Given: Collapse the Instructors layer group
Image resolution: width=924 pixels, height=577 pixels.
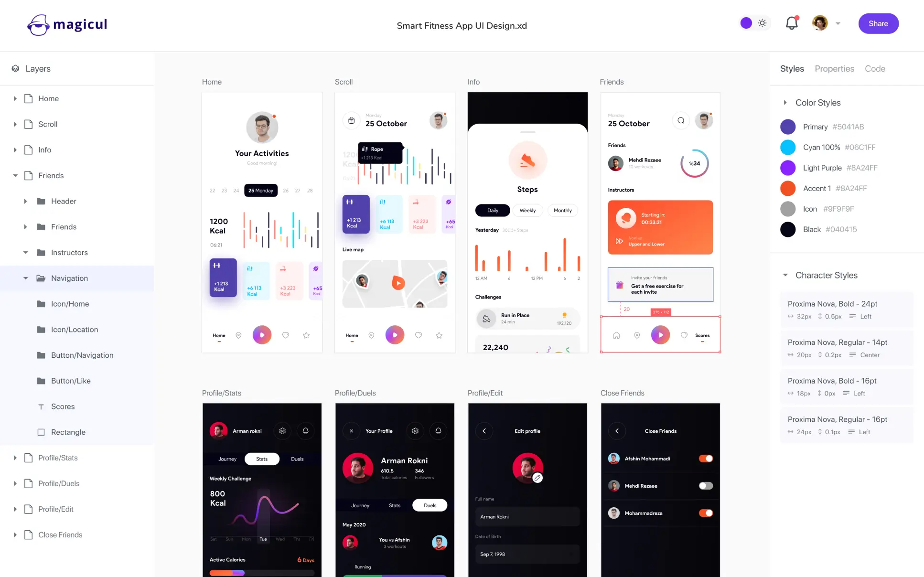Looking at the screenshot, I should coord(24,252).
